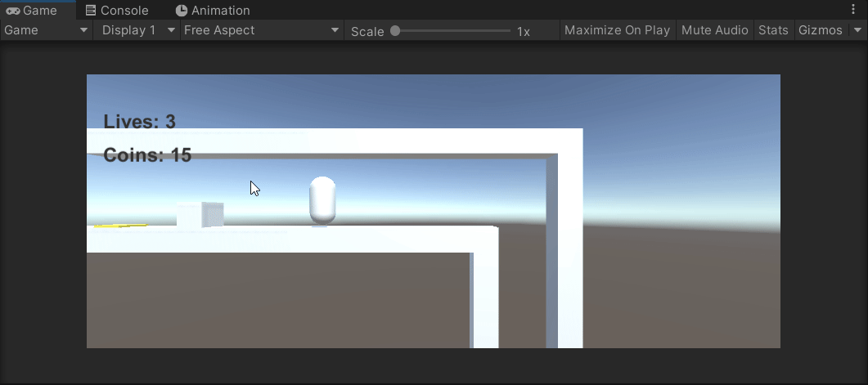Click the white cube in game view

pos(200,215)
